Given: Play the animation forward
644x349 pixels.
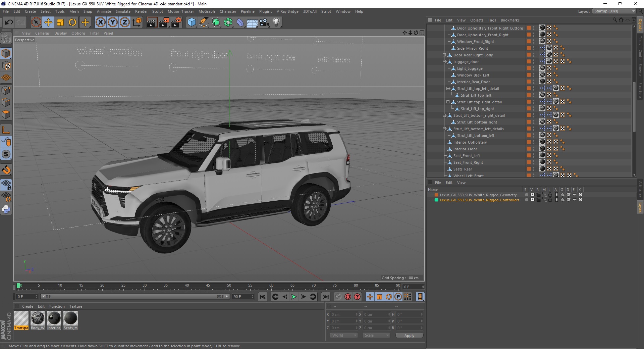Looking at the screenshot, I should tap(294, 297).
